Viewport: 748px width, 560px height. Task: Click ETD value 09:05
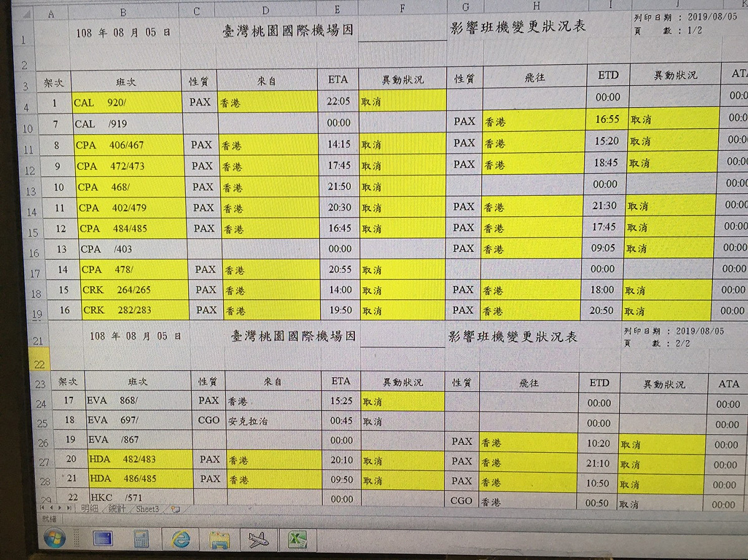click(603, 247)
